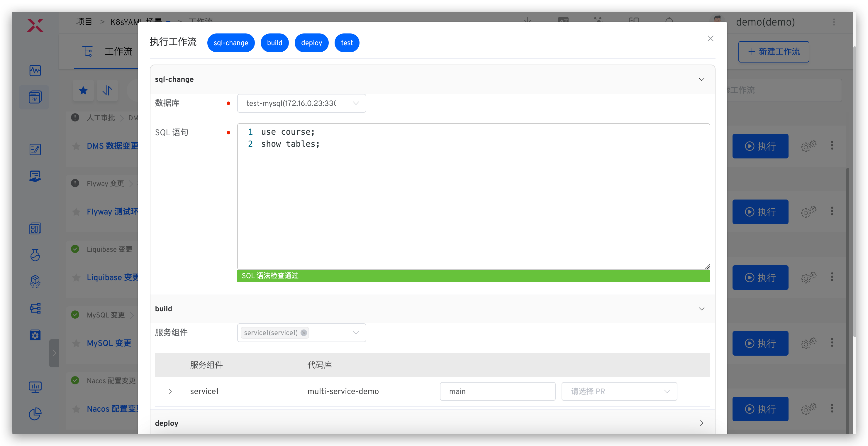Viewport: 868px width, 446px height.
Task: Toggle the sql-change stage pill
Action: [x=231, y=43]
